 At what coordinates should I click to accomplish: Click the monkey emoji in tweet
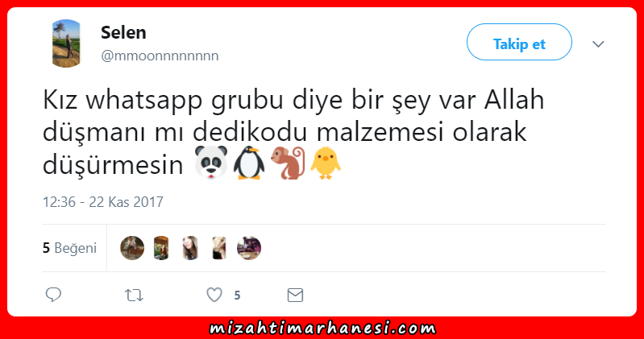click(x=288, y=163)
